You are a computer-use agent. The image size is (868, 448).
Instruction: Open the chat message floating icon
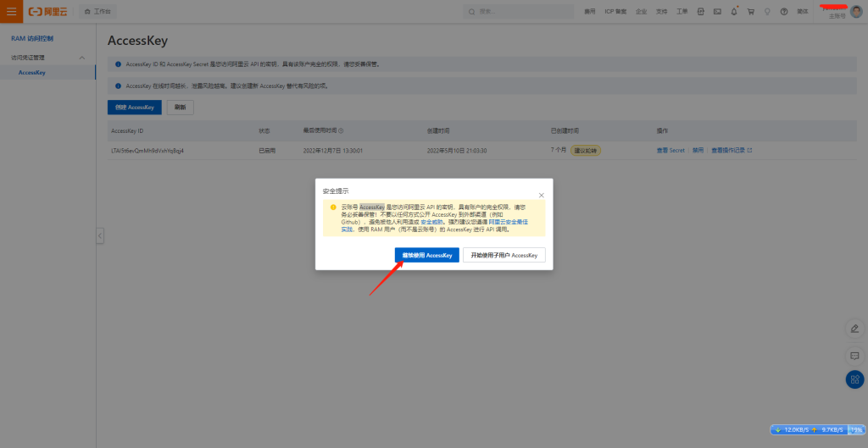[x=854, y=355]
